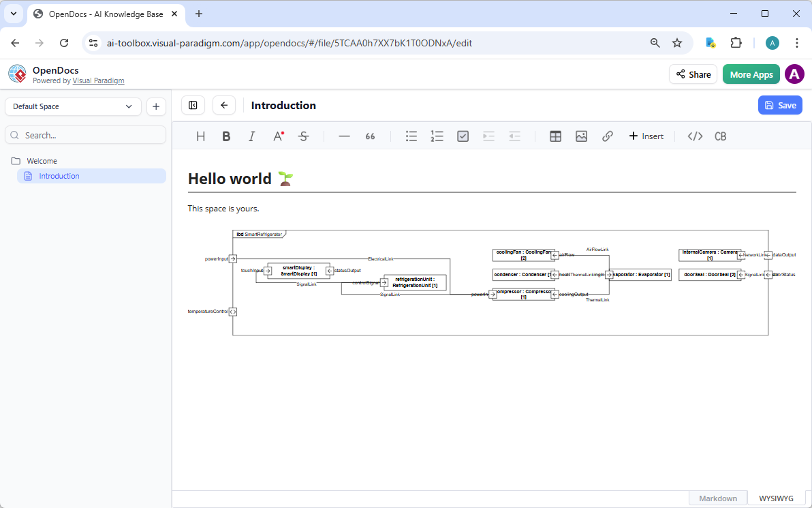Viewport: 812px width, 508px height.
Task: Open the Default Space dropdown
Action: click(72, 106)
